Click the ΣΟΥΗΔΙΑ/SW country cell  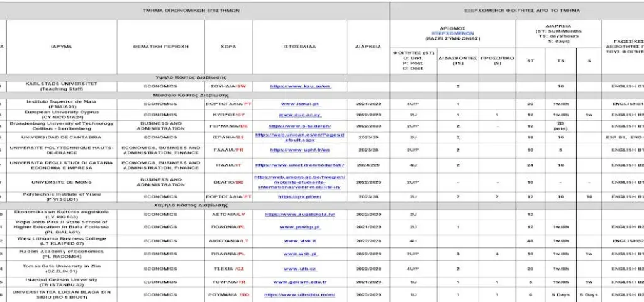(228, 86)
